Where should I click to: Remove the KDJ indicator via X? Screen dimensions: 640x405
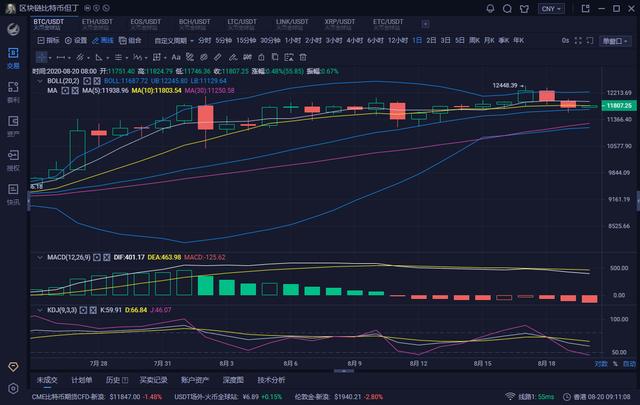93,310
